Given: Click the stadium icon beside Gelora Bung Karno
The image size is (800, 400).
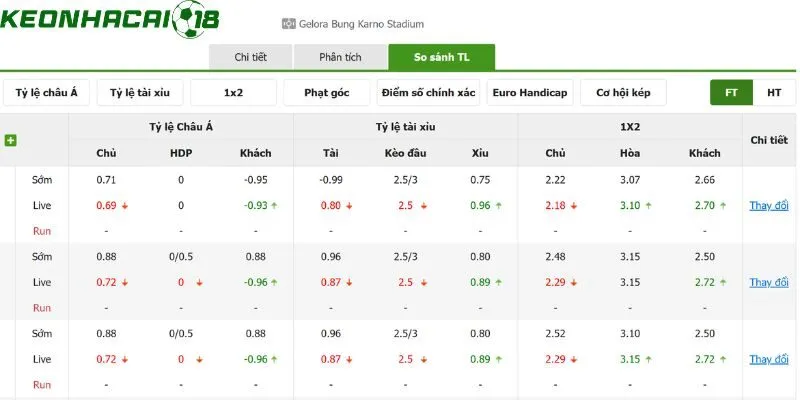Looking at the screenshot, I should click(x=289, y=23).
